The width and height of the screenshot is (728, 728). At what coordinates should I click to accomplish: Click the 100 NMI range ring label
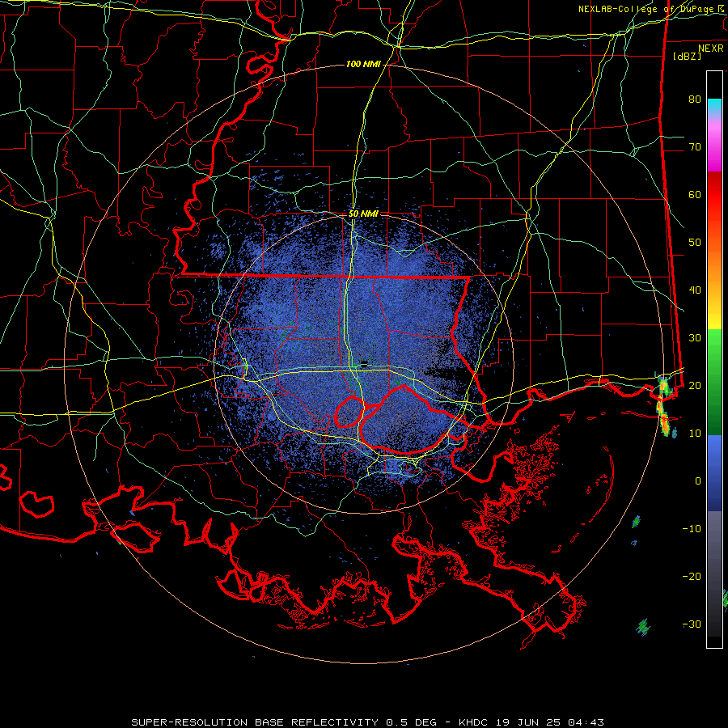click(363, 64)
